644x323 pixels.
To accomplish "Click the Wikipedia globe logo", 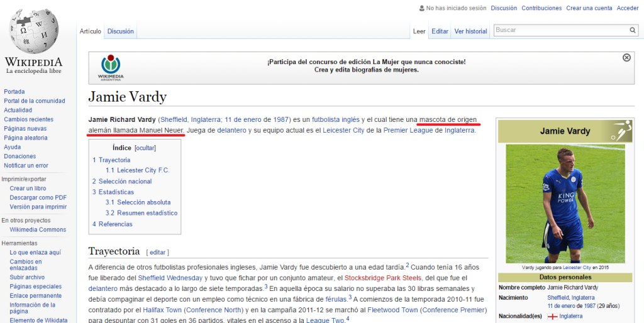I will pos(34,31).
